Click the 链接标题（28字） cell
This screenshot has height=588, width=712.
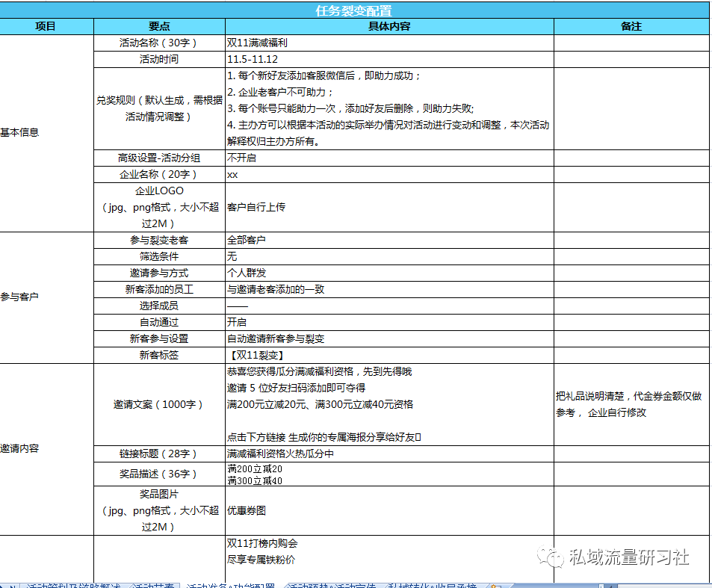point(159,454)
